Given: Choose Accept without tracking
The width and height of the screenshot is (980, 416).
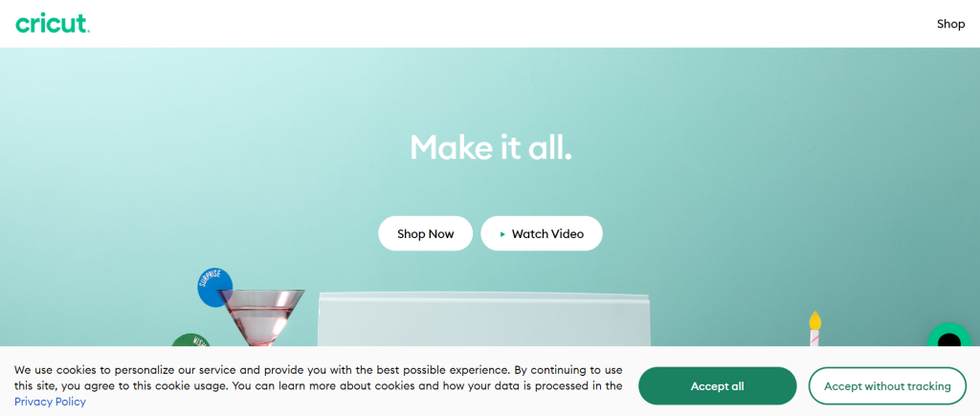Looking at the screenshot, I should [887, 386].
